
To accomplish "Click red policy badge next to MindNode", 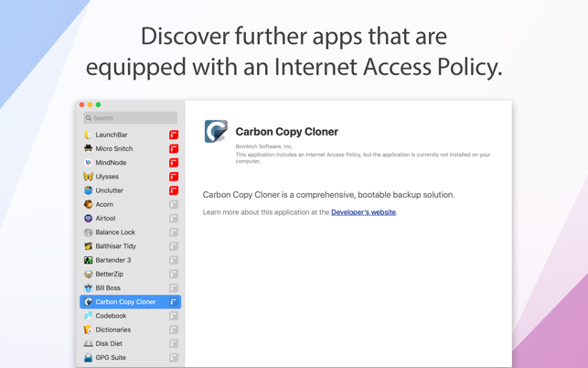I will click(x=174, y=163).
